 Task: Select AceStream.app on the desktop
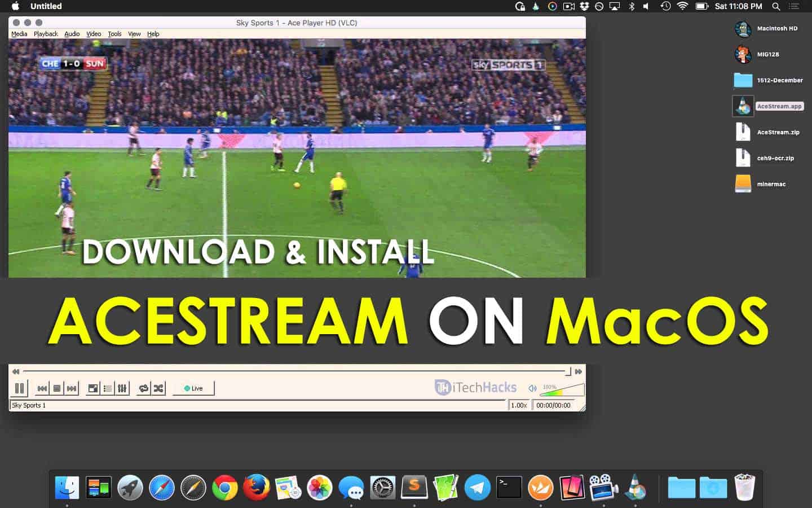(x=743, y=106)
